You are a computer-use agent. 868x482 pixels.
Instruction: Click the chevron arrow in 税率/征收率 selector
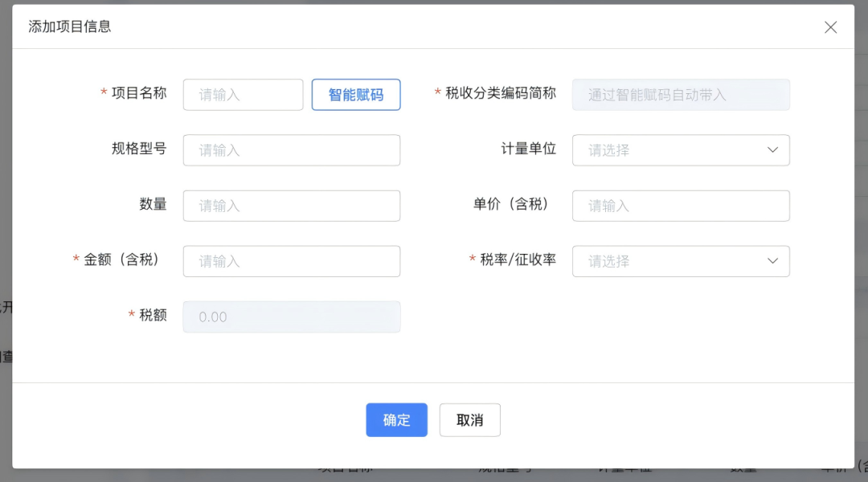[772, 261]
